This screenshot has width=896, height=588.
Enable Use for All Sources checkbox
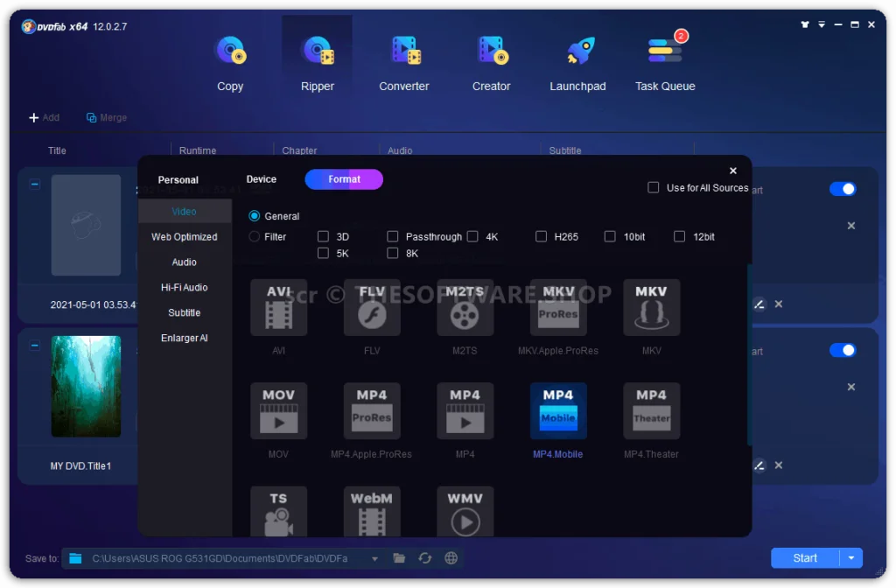[653, 187]
